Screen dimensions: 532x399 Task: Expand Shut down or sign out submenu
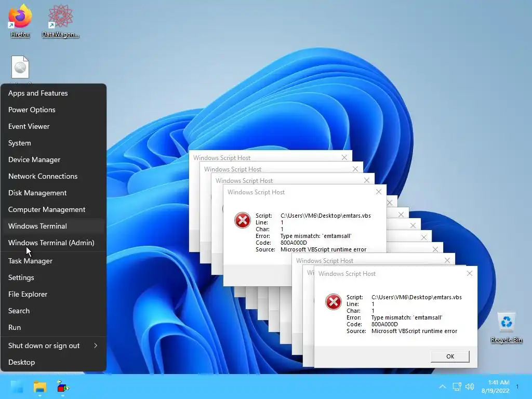click(54, 345)
